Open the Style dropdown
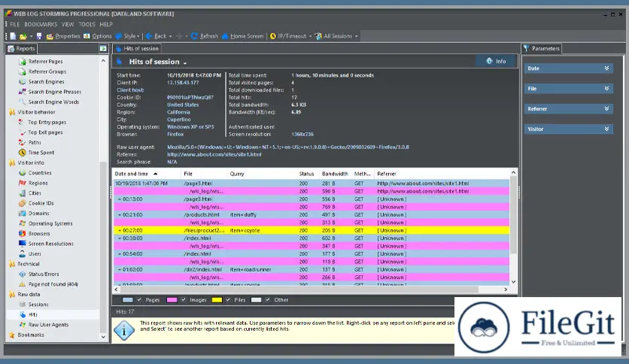The image size is (629, 364). (x=127, y=36)
